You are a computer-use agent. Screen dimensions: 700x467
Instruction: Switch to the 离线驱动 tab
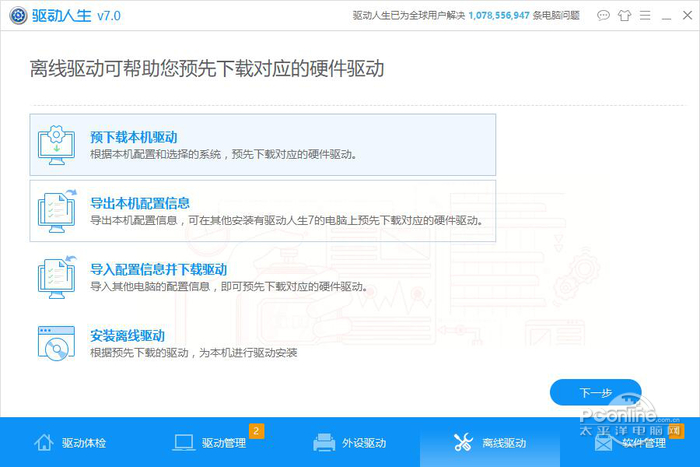(490, 442)
